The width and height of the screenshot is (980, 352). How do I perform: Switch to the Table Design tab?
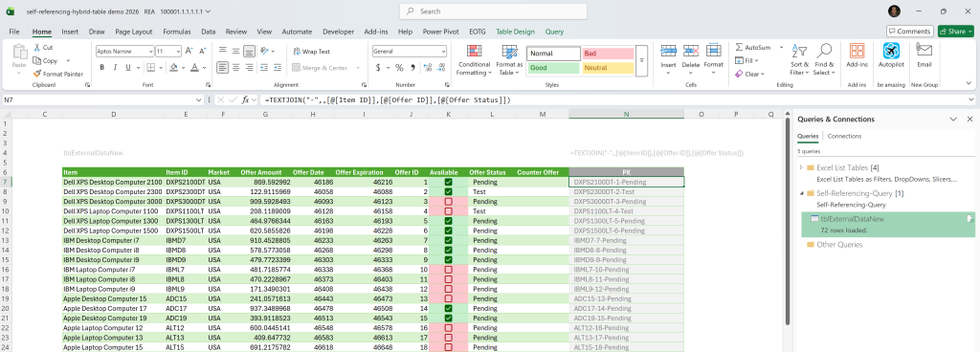click(x=515, y=32)
